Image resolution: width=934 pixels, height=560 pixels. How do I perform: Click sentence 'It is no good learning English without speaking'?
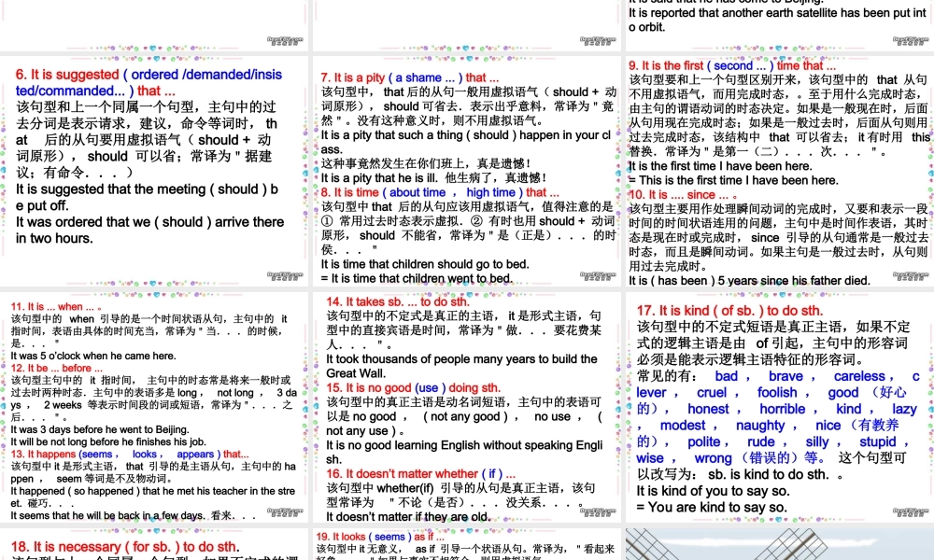[x=464, y=453]
